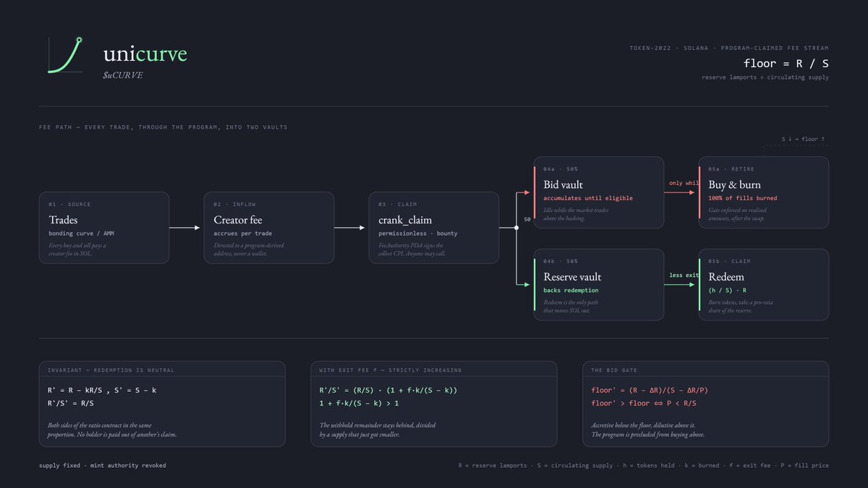Click the "1 + f·k/(S − k) > 1" line
868x488 pixels.
coord(359,403)
